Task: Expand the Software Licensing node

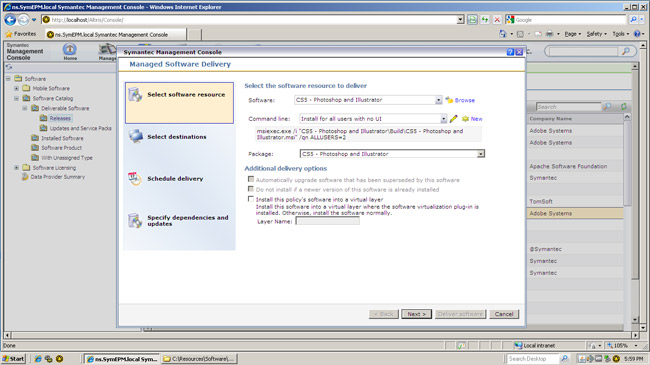Action: (x=17, y=168)
